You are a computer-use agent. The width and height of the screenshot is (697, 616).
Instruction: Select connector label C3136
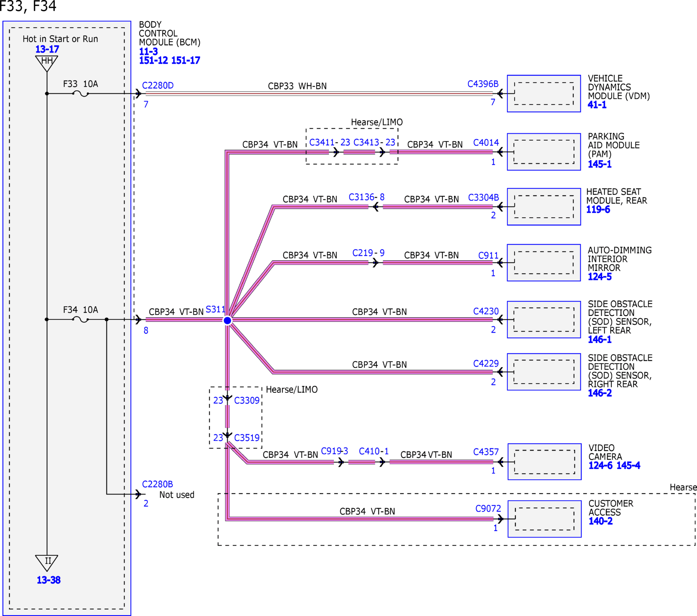coord(362,197)
